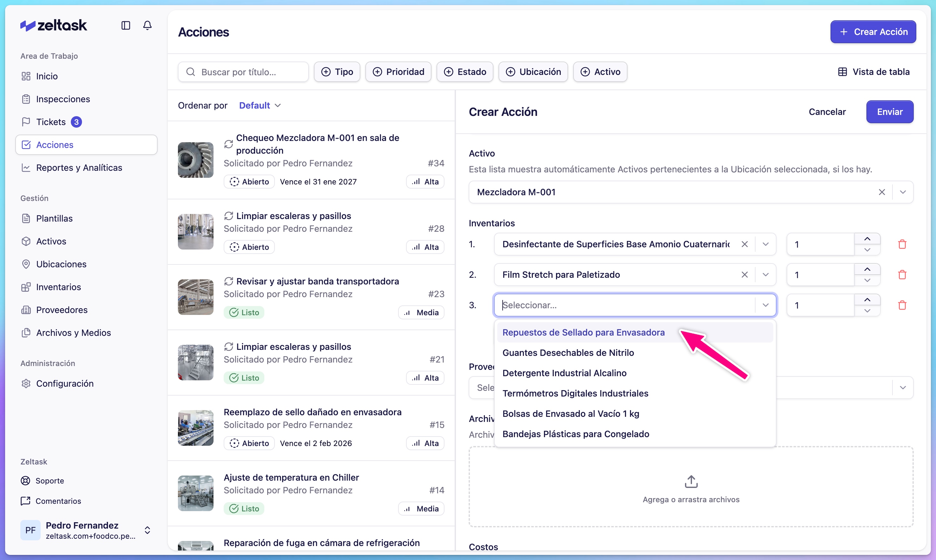Delete inventory row 1 with trash icon

point(902,244)
